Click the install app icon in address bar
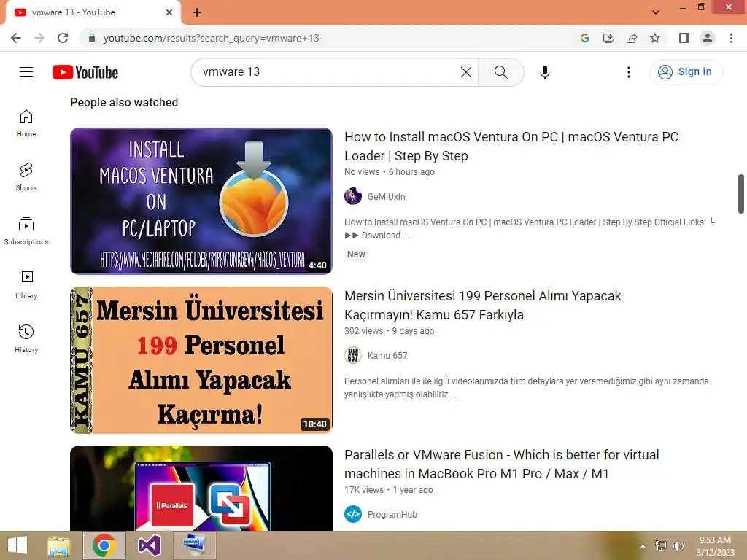 tap(608, 38)
